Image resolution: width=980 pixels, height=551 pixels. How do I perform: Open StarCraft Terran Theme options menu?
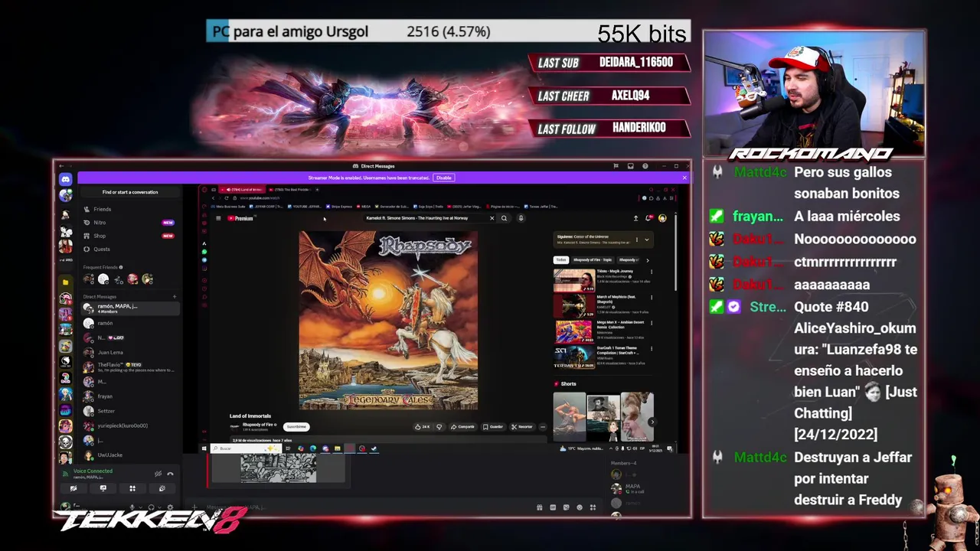tap(652, 349)
